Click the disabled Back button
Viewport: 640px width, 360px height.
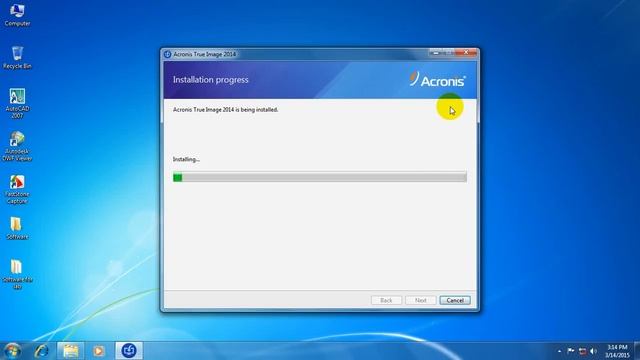click(386, 300)
